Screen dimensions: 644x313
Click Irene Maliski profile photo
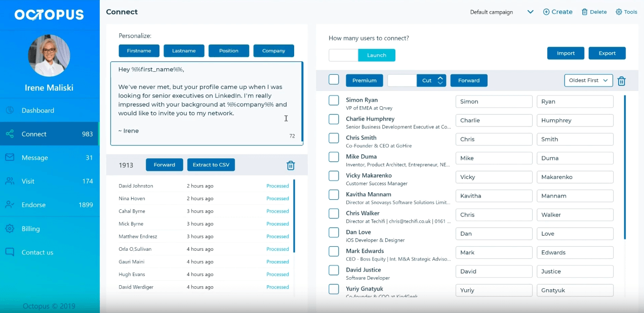49,56
